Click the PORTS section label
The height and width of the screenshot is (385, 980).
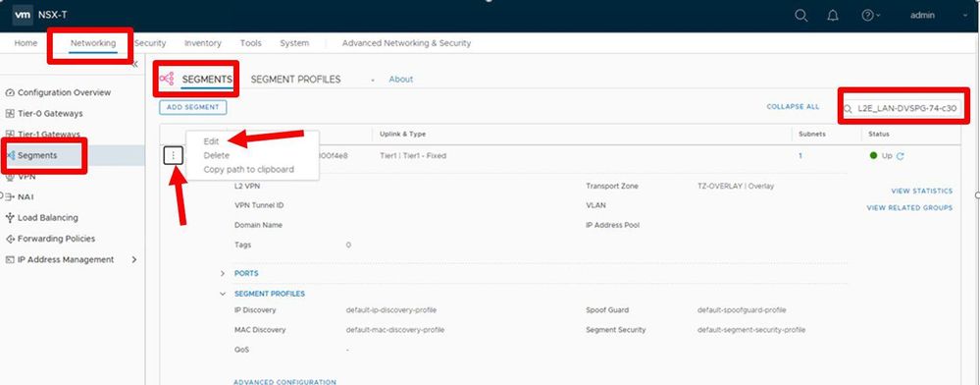[x=246, y=274]
